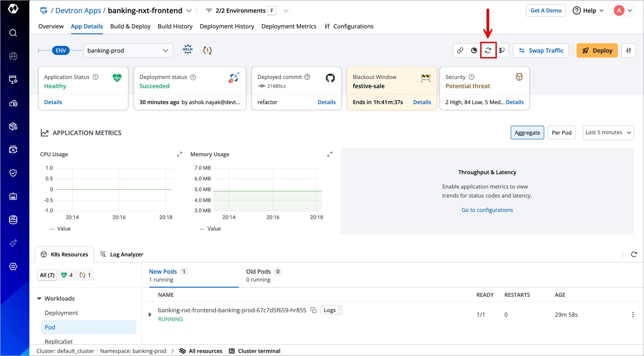Refresh the K8s resources list
The width and height of the screenshot is (644, 356).
[x=634, y=254]
